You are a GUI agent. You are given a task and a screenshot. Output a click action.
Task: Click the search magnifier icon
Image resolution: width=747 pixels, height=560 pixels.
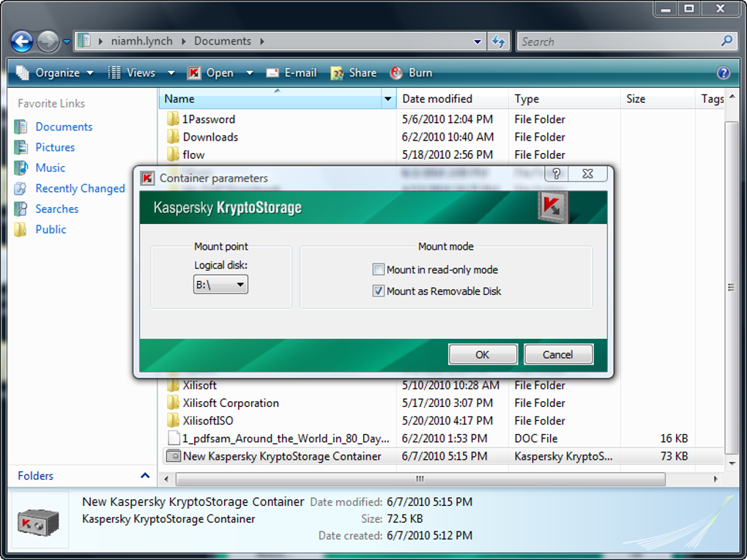726,42
